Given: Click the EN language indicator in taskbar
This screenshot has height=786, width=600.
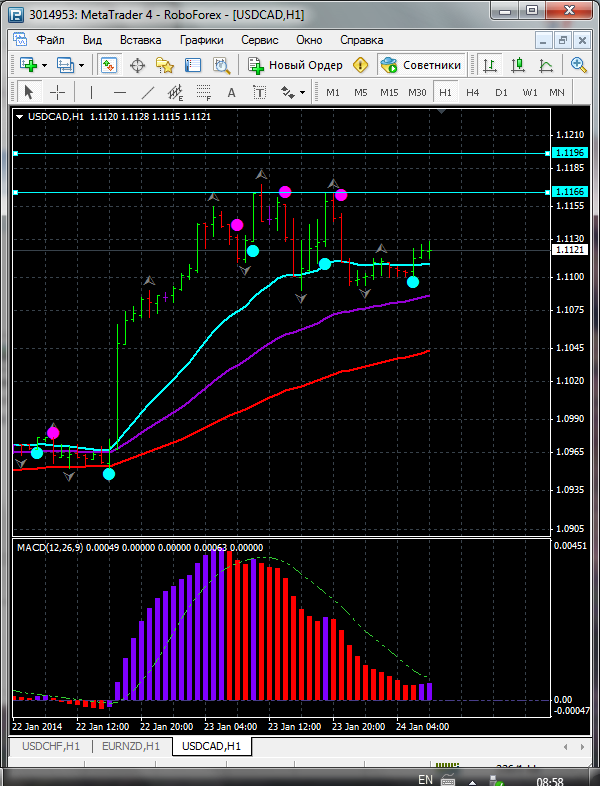Looking at the screenshot, I should (x=425, y=779).
